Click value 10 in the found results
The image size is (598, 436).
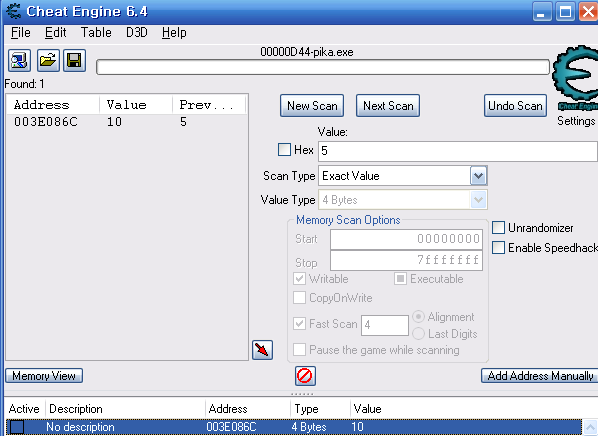(x=114, y=122)
